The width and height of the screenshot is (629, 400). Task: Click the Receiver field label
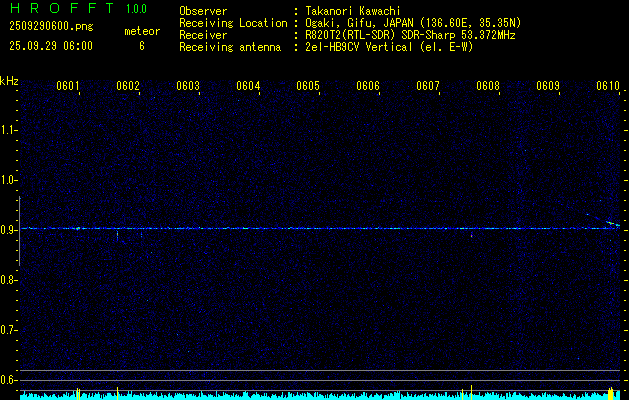click(203, 35)
